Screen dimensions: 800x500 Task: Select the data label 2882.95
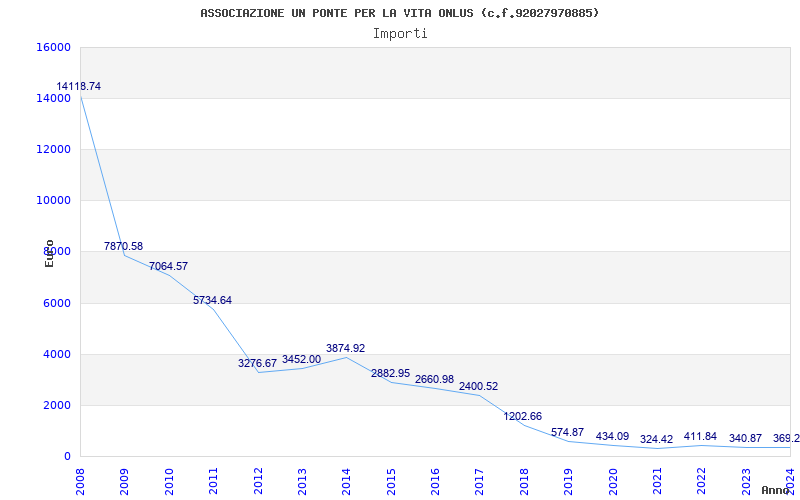[x=390, y=373]
